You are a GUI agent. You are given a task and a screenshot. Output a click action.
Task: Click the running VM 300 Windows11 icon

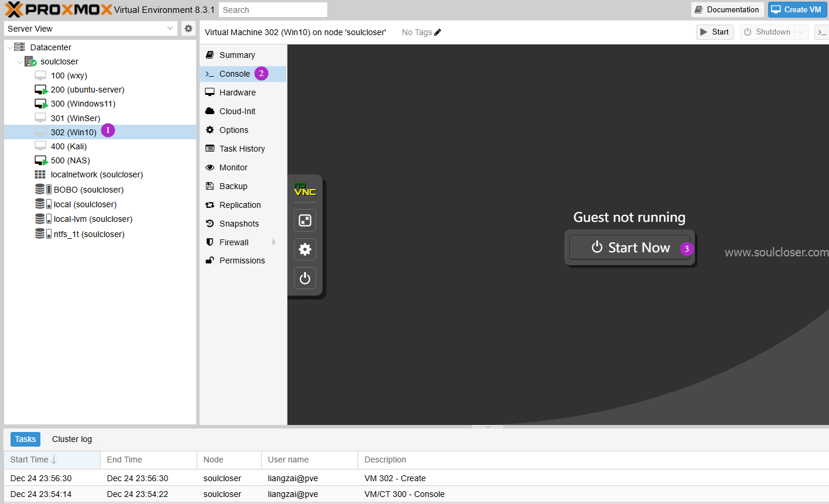coord(41,104)
